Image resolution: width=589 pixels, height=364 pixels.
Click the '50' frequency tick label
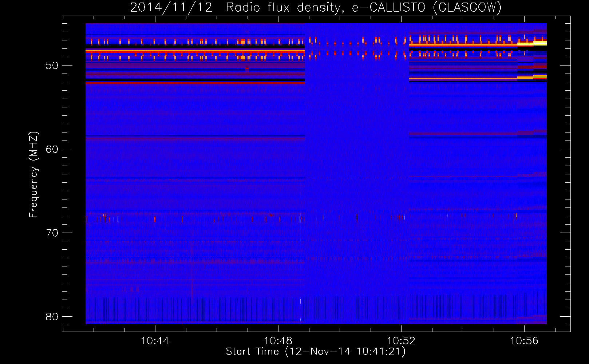pos(52,66)
